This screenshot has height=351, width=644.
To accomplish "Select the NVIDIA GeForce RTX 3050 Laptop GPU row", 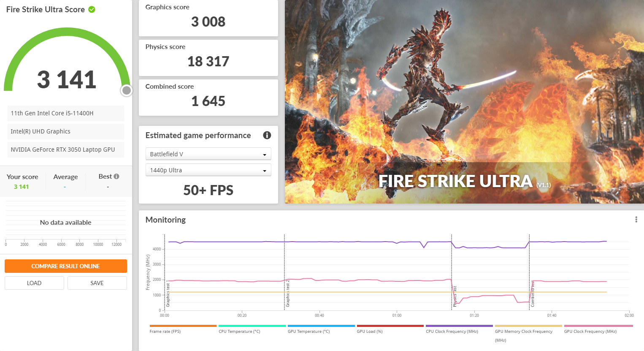I will click(65, 150).
